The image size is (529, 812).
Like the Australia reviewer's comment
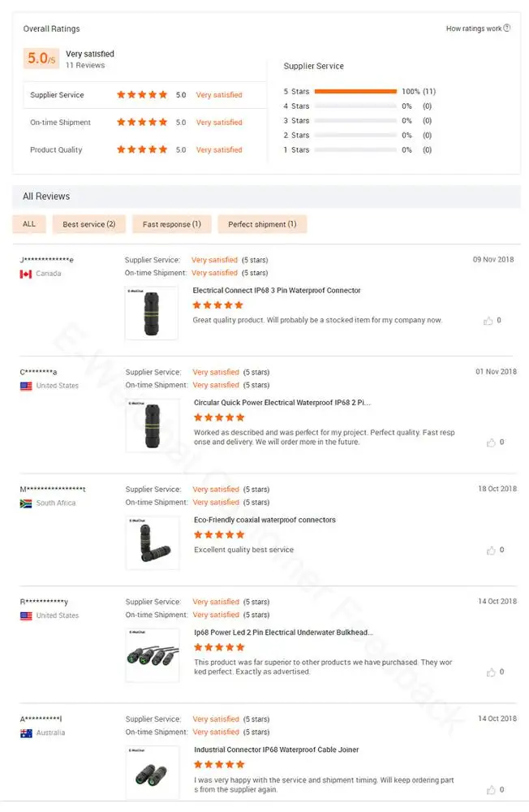click(x=491, y=790)
